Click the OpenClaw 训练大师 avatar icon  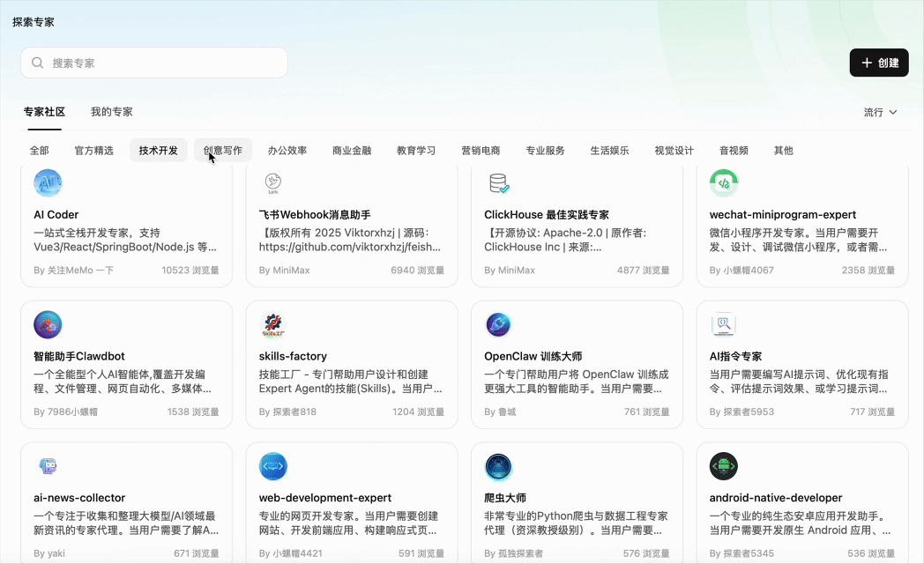coord(499,325)
